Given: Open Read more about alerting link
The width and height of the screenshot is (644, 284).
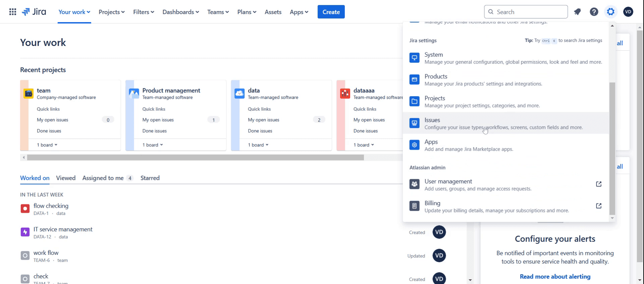Looking at the screenshot, I should coord(555,277).
